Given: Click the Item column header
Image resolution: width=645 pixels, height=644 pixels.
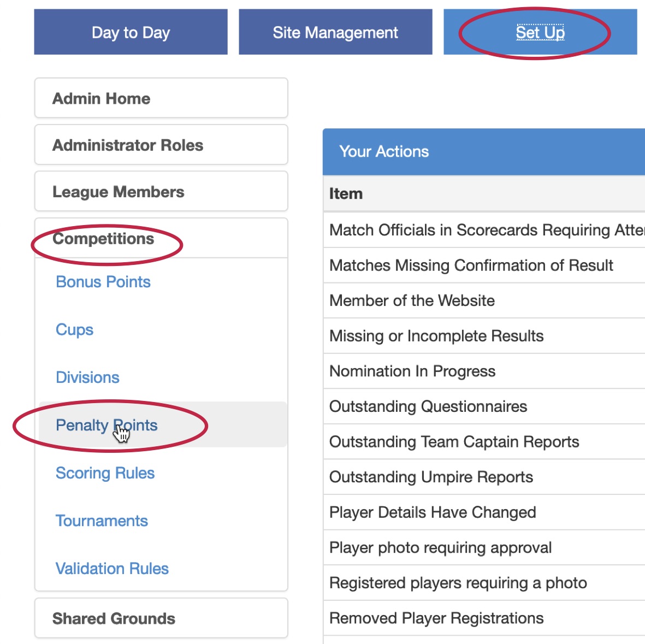Looking at the screenshot, I should pyautogui.click(x=346, y=193).
